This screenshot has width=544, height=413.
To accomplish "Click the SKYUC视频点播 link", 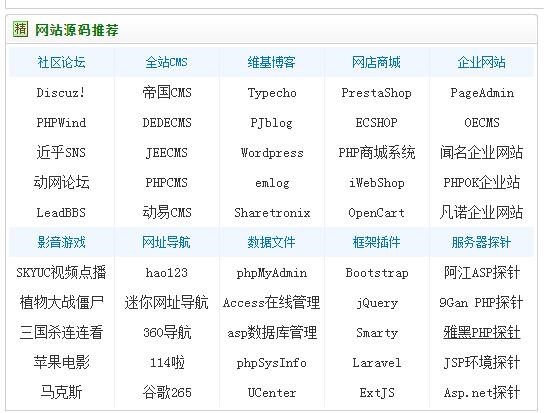I will click(x=61, y=272).
